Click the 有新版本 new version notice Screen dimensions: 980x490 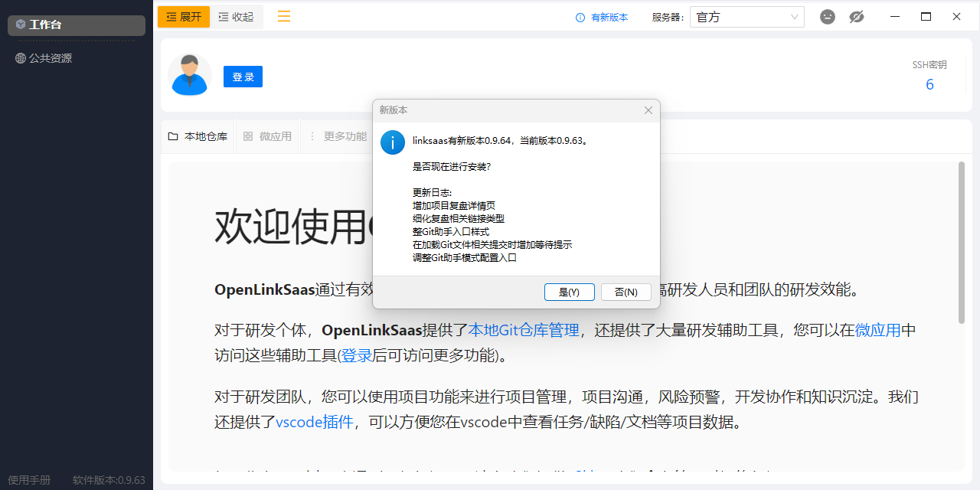point(609,17)
